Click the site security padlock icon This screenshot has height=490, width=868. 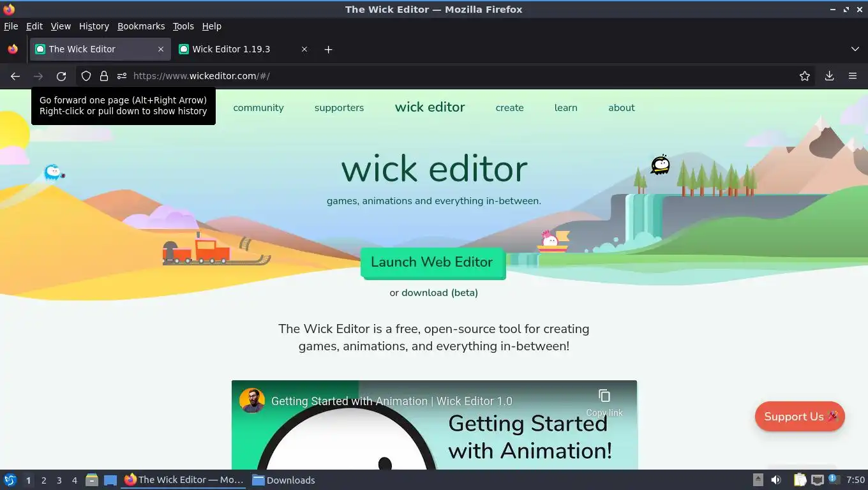coord(104,76)
